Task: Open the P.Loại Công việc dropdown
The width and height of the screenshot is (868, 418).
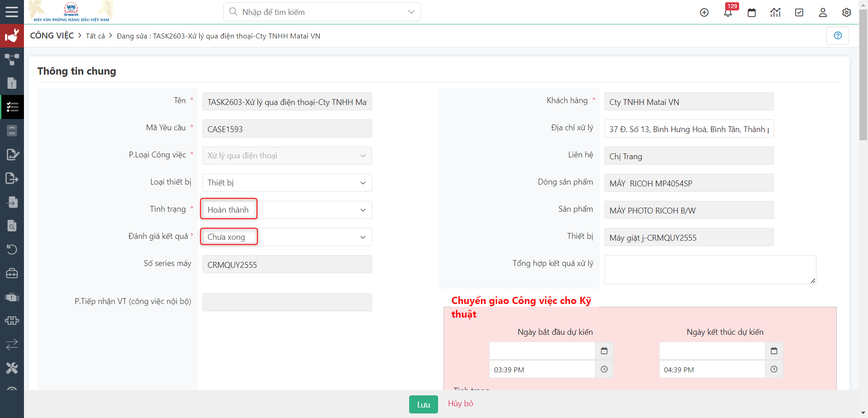Action: (287, 156)
